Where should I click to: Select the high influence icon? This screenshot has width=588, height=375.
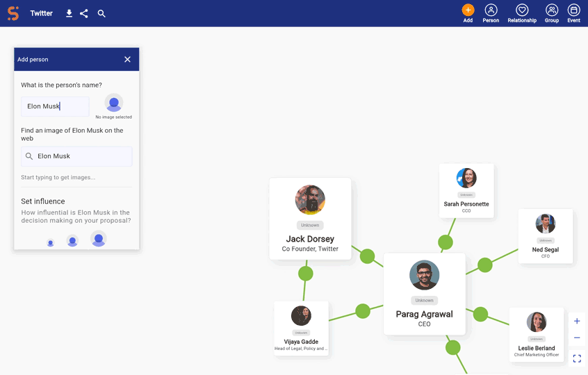tap(99, 239)
